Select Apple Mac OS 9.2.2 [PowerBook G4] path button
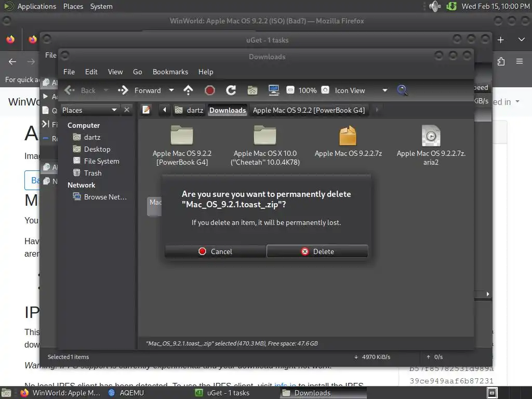Screen dimensions: 532x399 pos(309,110)
